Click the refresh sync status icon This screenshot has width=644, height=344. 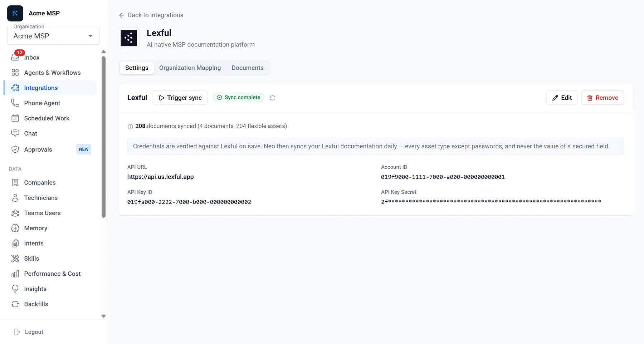(x=273, y=98)
